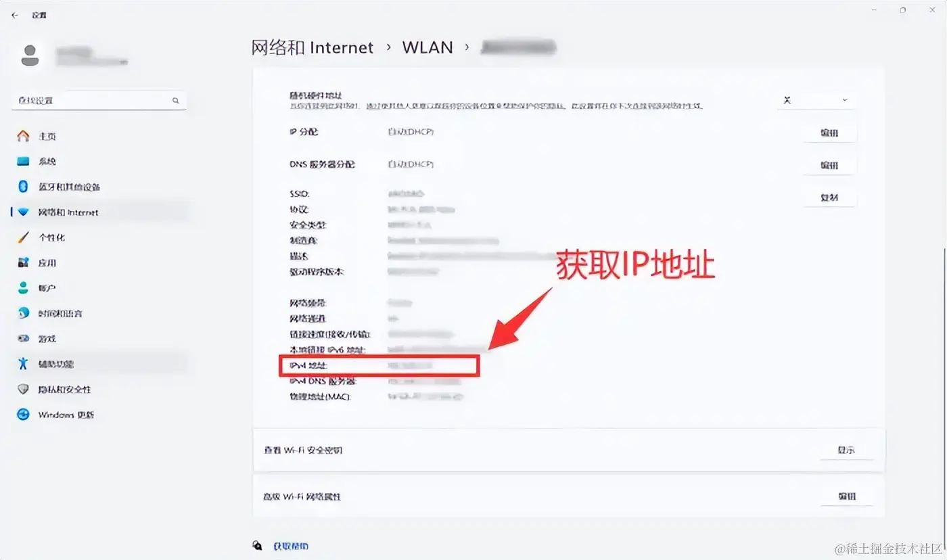Expand random hardware address dropdown (关)
The image size is (947, 560).
[816, 100]
